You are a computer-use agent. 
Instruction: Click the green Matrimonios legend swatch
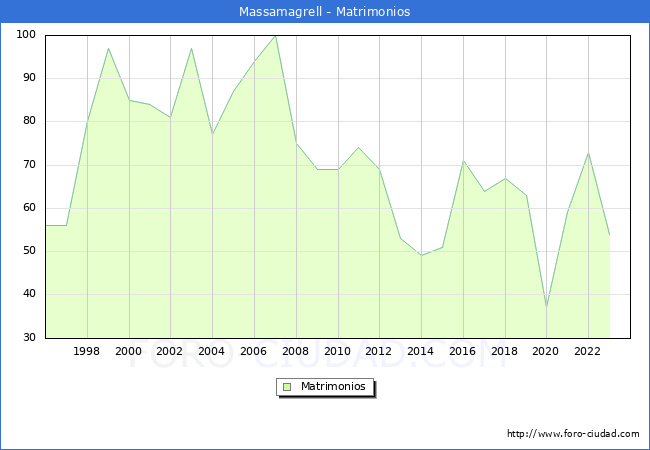pyautogui.click(x=287, y=387)
